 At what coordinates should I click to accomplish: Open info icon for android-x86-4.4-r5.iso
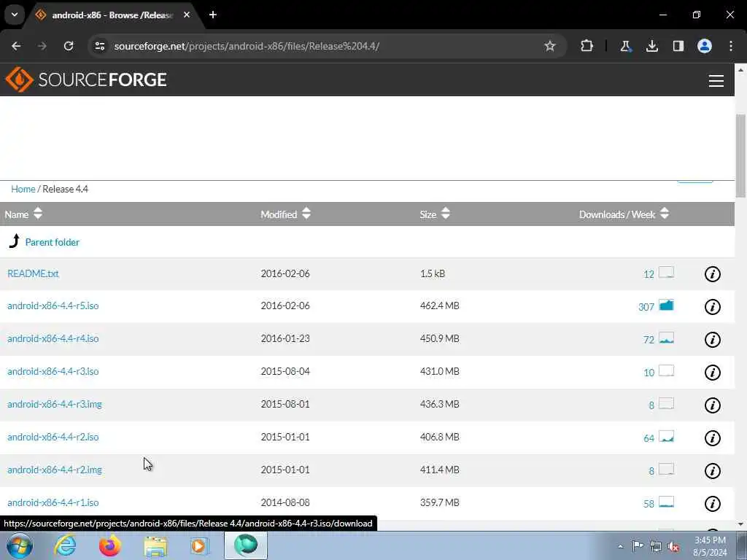pos(712,307)
